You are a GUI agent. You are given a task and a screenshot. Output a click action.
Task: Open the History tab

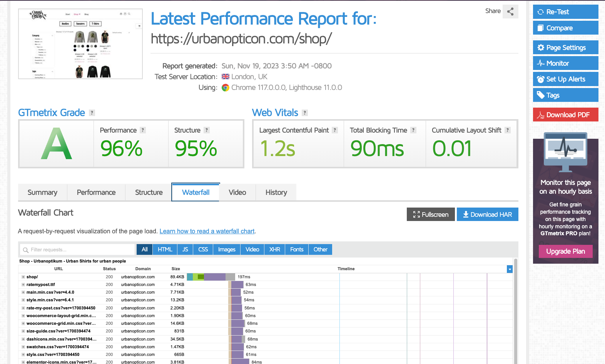[276, 192]
